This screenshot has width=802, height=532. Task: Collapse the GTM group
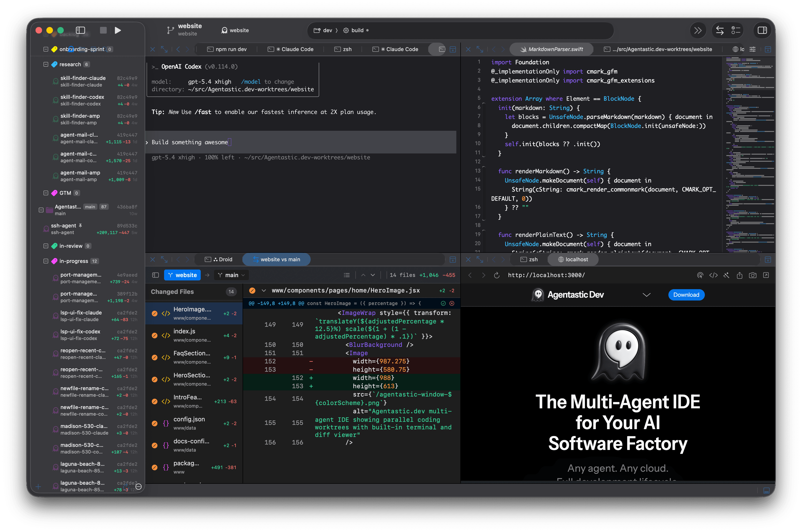pyautogui.click(x=46, y=193)
